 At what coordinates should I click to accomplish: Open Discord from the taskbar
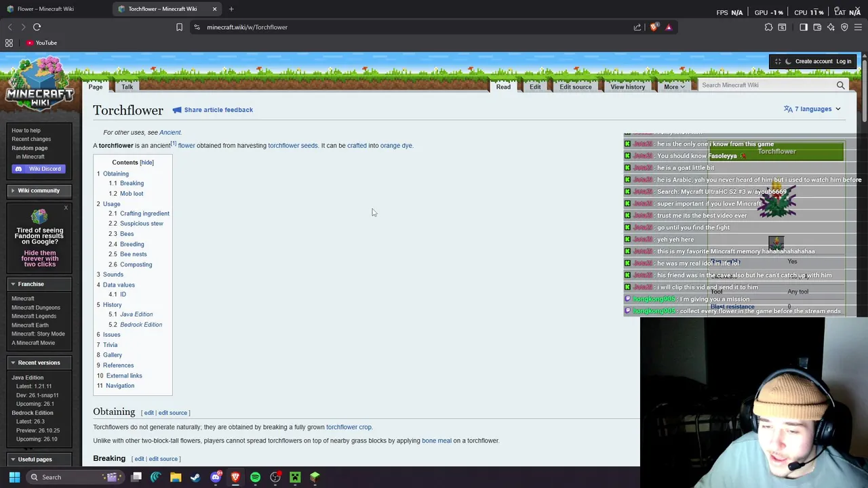point(216,477)
